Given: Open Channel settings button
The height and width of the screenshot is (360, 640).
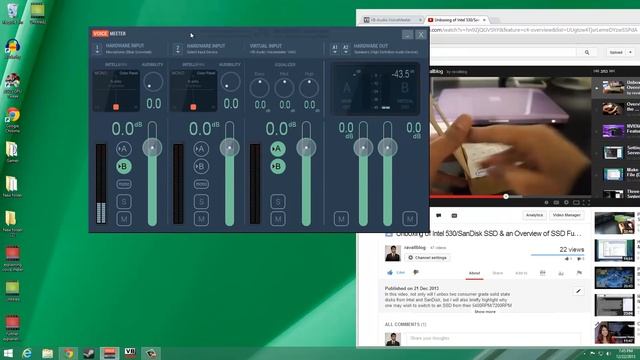Looking at the screenshot, I should click(x=427, y=258).
